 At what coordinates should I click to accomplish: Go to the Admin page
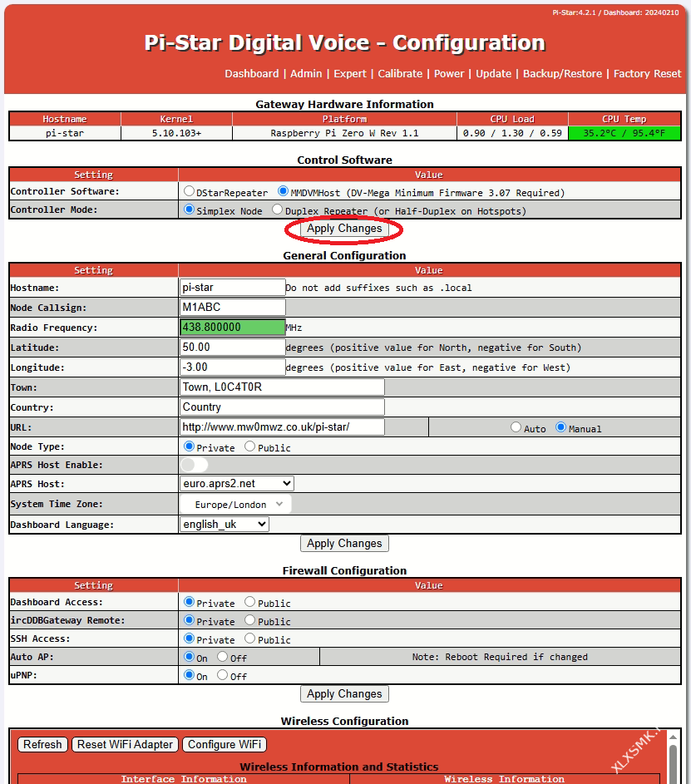(306, 73)
